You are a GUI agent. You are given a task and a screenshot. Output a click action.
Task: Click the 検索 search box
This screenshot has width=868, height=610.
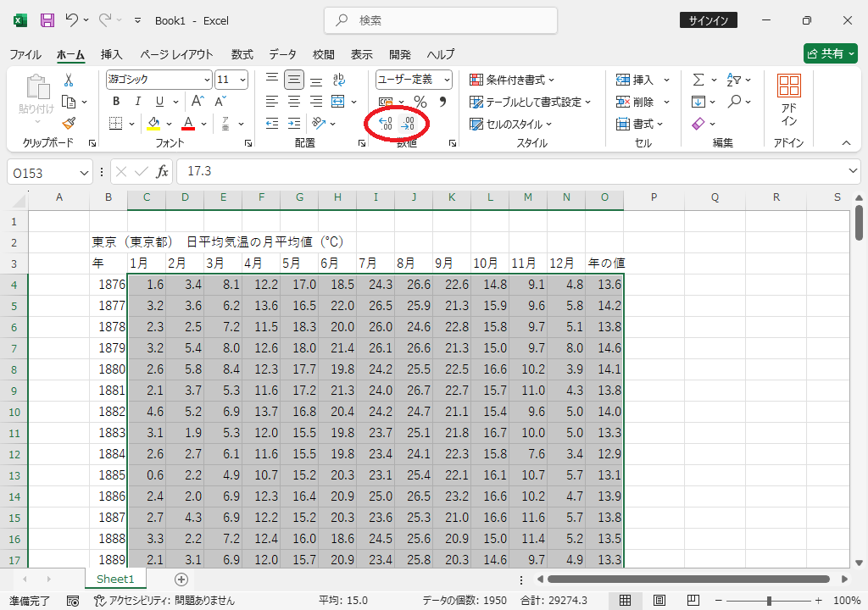(x=441, y=20)
